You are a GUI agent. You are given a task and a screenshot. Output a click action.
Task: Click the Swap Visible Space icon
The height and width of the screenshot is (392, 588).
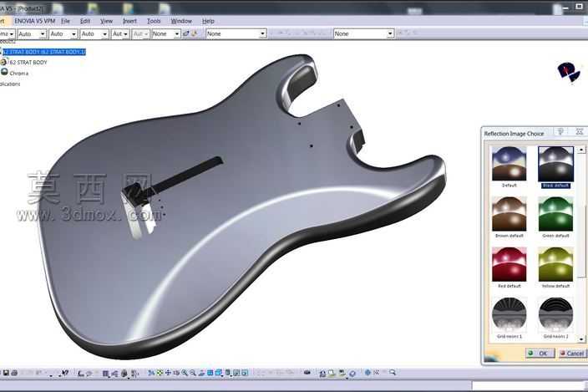click(x=245, y=373)
